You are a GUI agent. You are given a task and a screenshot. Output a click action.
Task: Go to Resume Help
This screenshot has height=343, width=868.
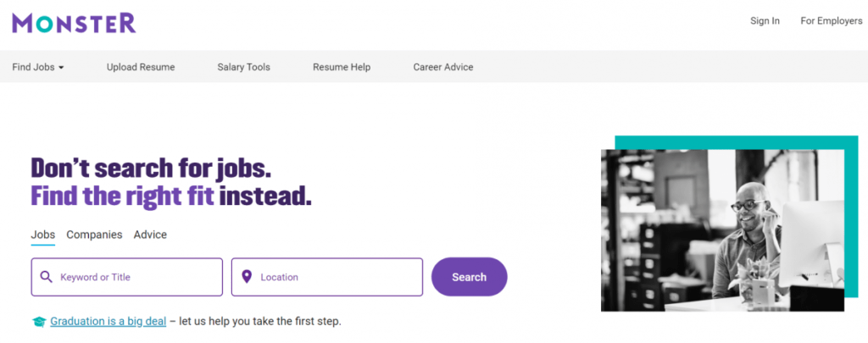[x=342, y=67]
